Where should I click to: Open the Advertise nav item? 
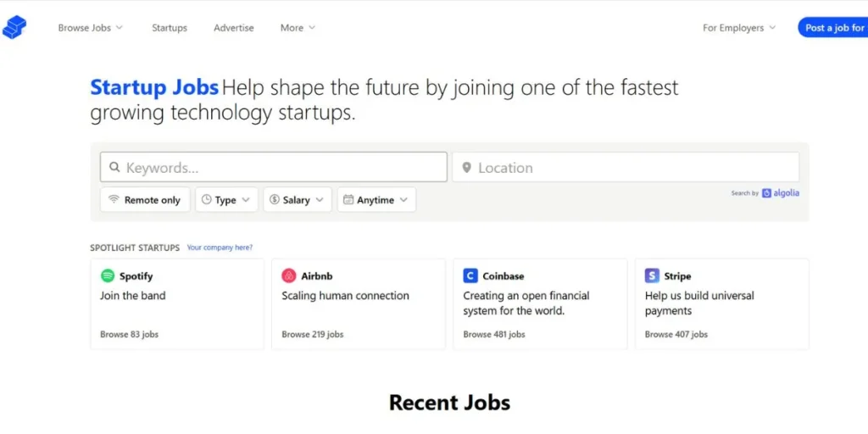coord(234,28)
